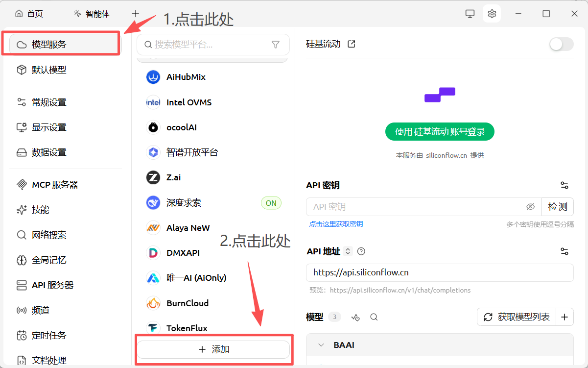Click 获取模型列表 button

516,317
